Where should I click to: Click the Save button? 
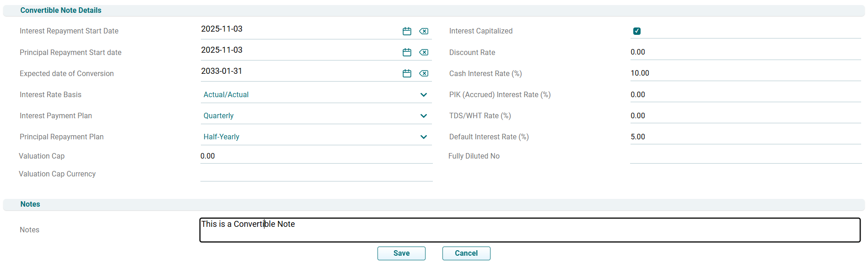point(401,253)
